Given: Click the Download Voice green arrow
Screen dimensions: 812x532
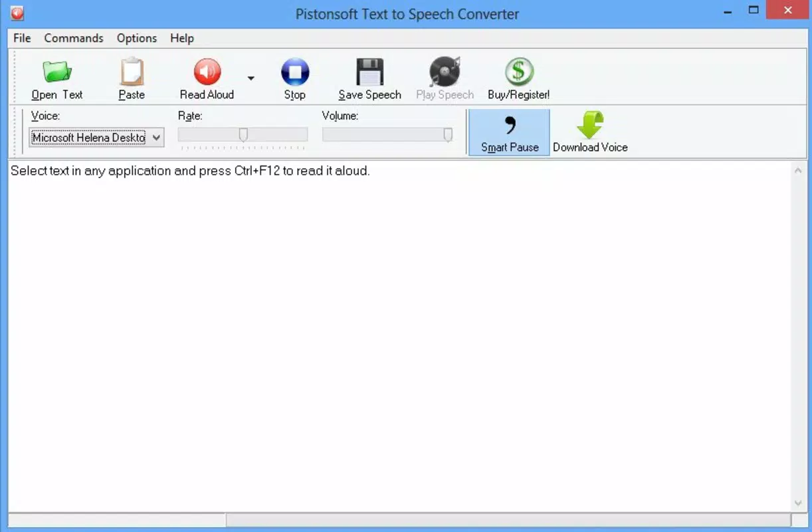Looking at the screenshot, I should point(590,125).
